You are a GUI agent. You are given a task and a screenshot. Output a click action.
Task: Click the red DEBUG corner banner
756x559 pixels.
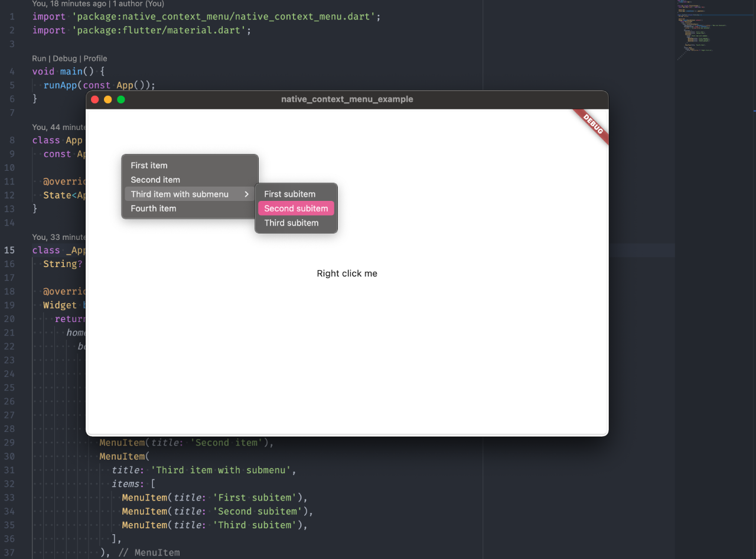(593, 125)
